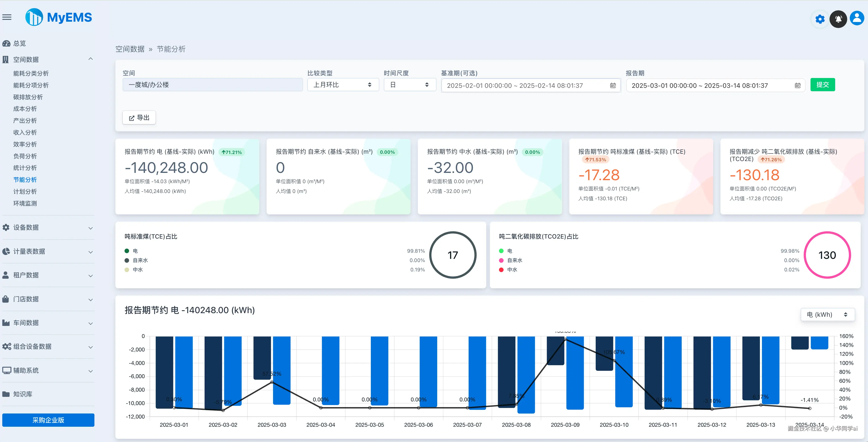Select 碳排放分析 in the sidebar
Image resolution: width=868 pixels, height=442 pixels.
(28, 97)
